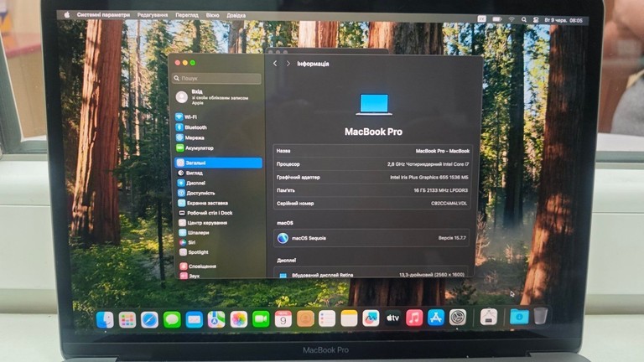
Task: Open Акумулятор settings in sidebar
Action: (195, 147)
